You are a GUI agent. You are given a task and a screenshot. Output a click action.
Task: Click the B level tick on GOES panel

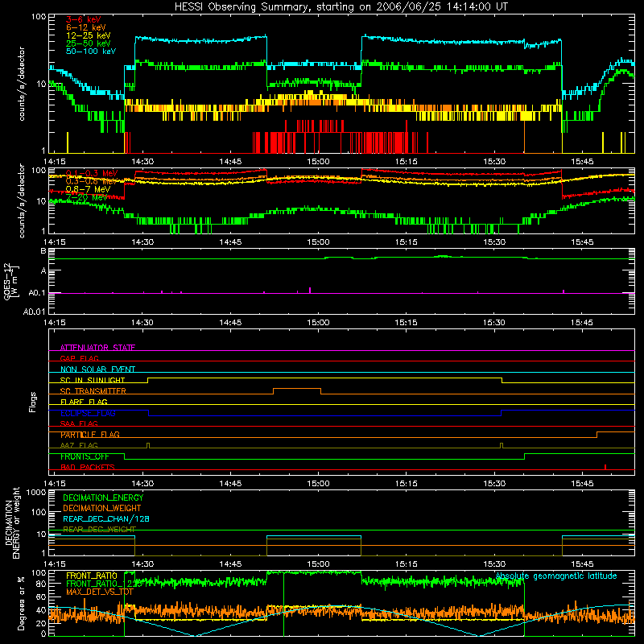coord(43,251)
